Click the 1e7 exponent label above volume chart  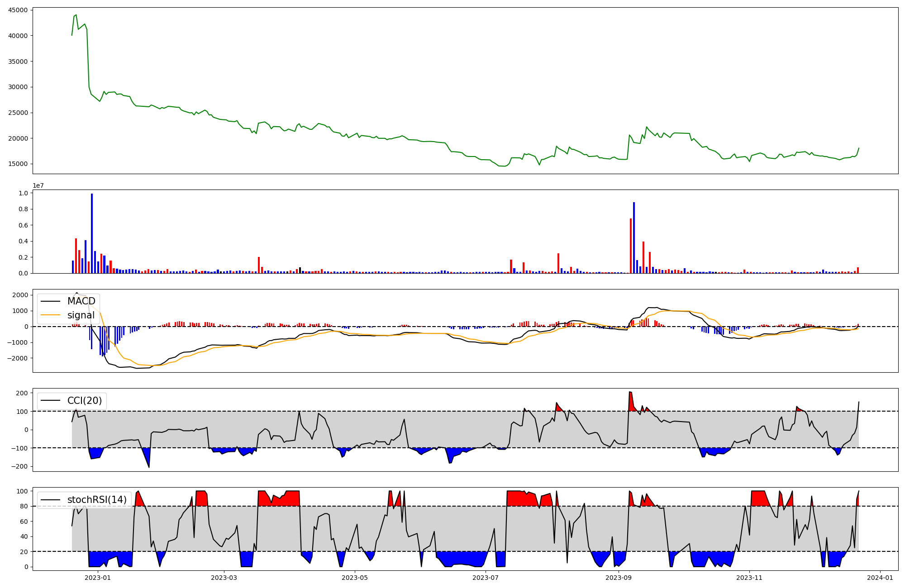pos(38,185)
